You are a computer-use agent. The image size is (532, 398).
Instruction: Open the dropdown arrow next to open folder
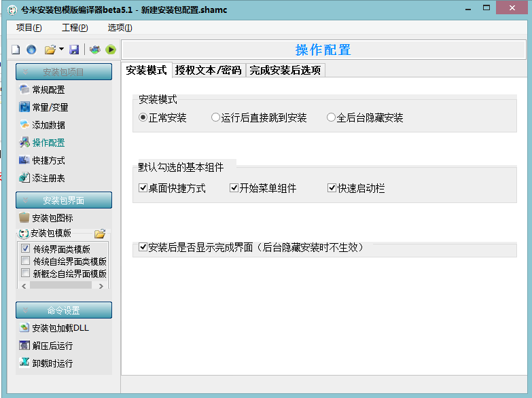click(61, 50)
